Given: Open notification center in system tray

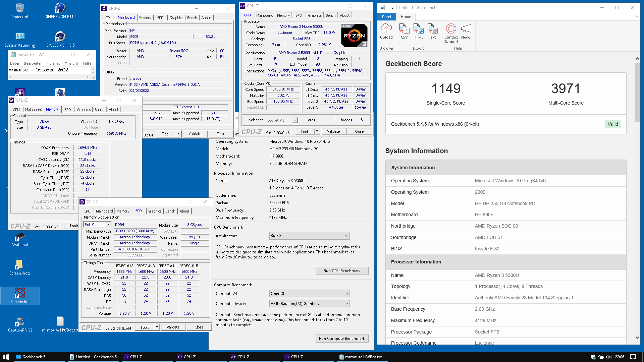Looking at the screenshot, I should (x=633, y=357).
